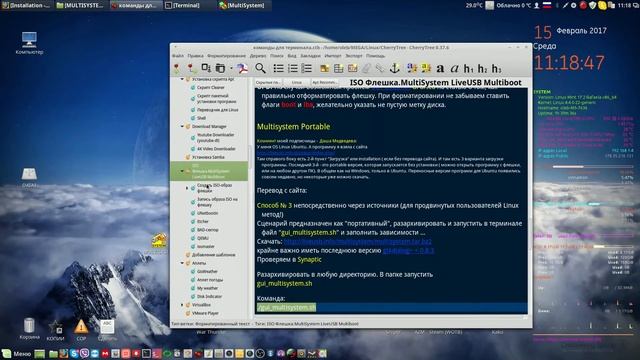Apply to-do list formatting
The image size is (640, 360).
click(307, 68)
